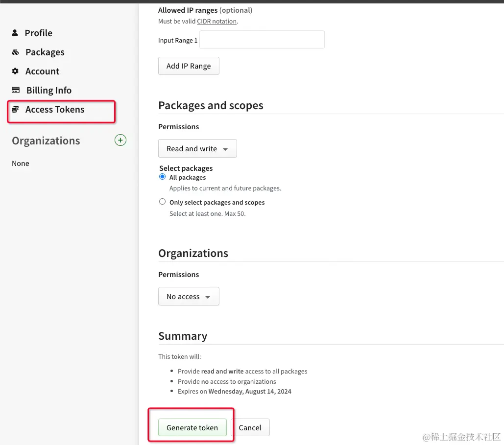The height and width of the screenshot is (445, 504).
Task: Open the Read and write permissions dropdown
Action: click(197, 149)
